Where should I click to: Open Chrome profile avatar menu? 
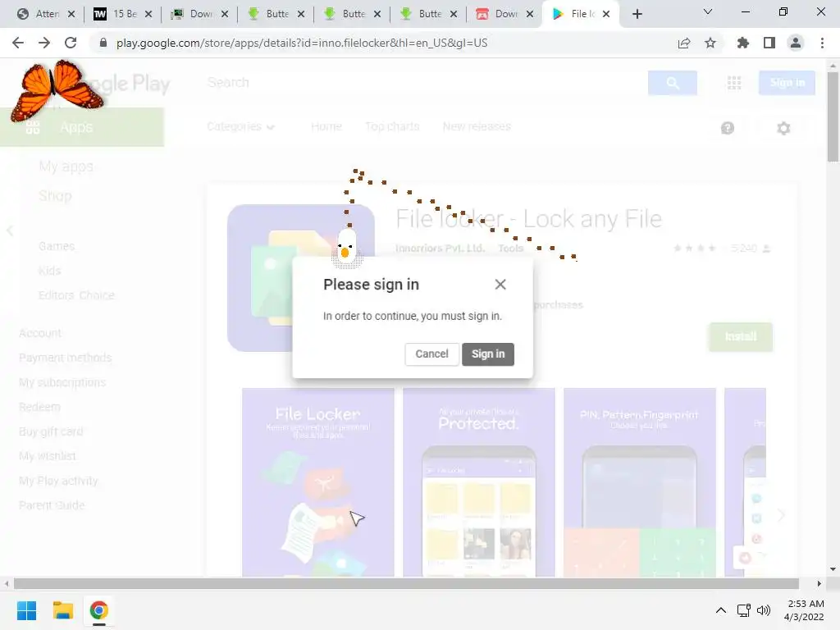click(796, 43)
